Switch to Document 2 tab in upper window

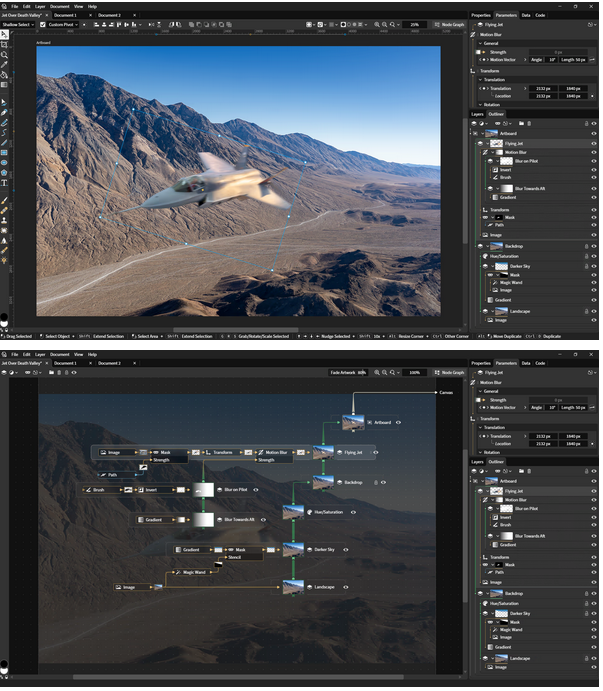point(109,15)
